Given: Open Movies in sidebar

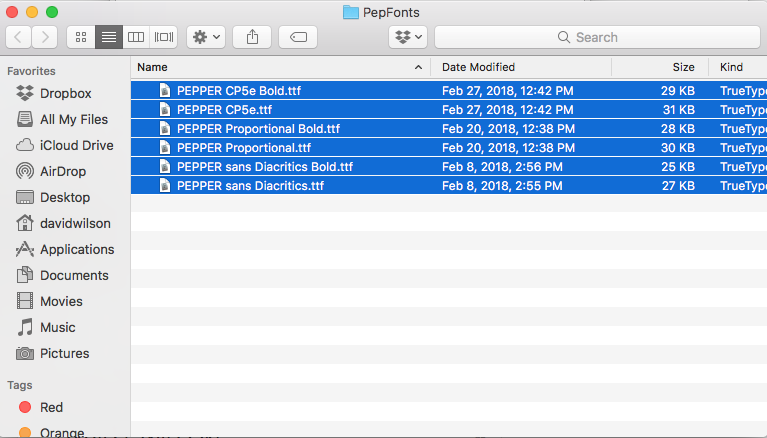Looking at the screenshot, I should (65, 301).
